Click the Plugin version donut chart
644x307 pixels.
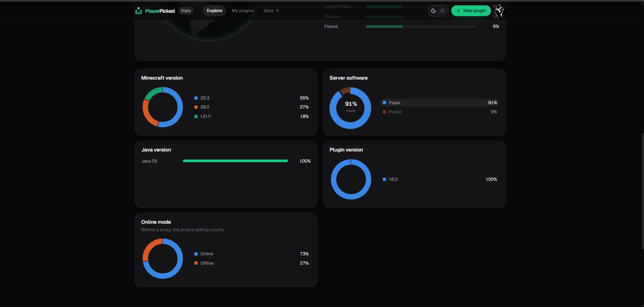point(351,179)
